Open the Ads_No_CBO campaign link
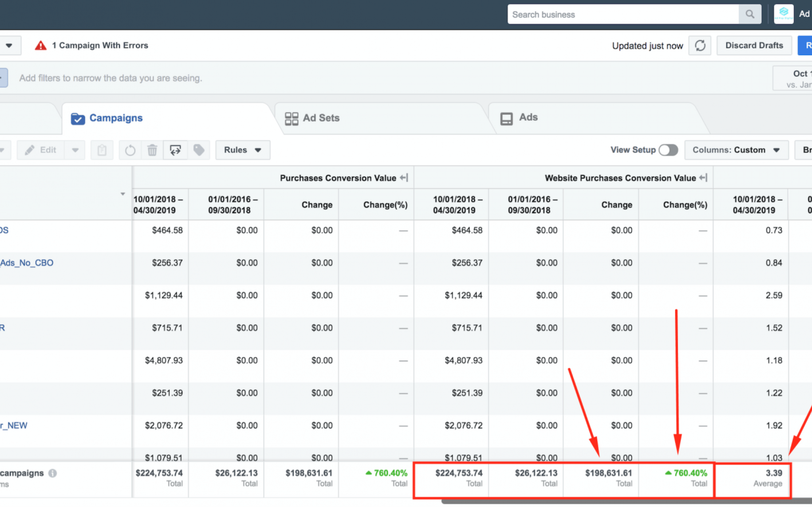The image size is (812, 507). pos(27,263)
